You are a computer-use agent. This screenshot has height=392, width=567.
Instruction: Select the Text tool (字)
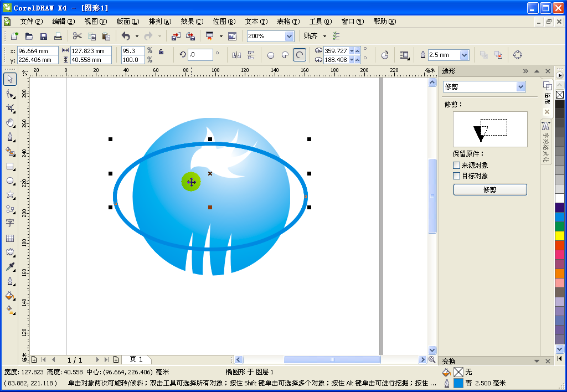[x=10, y=223]
